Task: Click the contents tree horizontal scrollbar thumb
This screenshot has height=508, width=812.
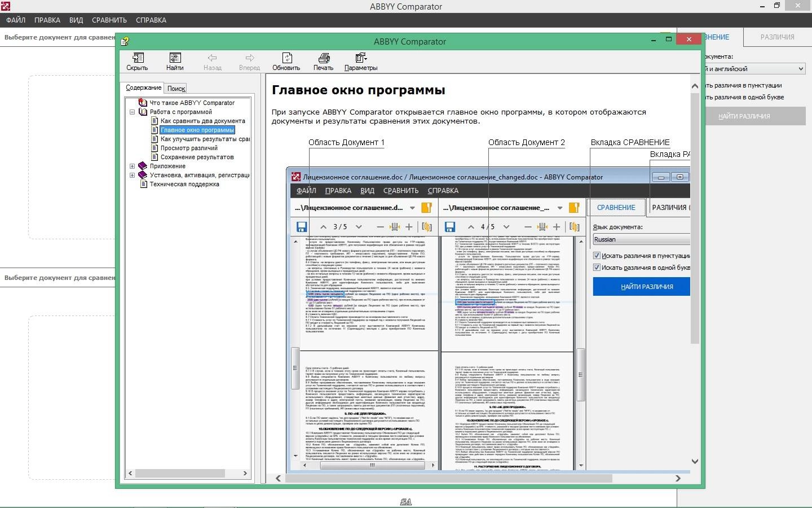Action: (180, 473)
